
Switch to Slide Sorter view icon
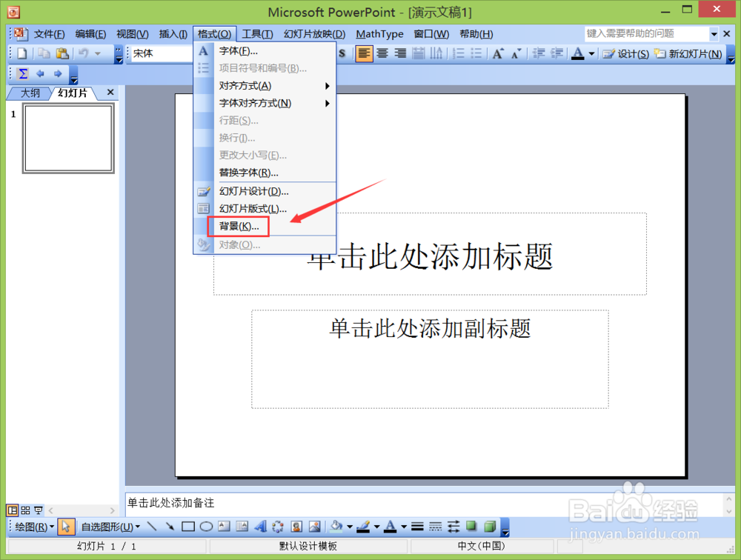[x=25, y=510]
